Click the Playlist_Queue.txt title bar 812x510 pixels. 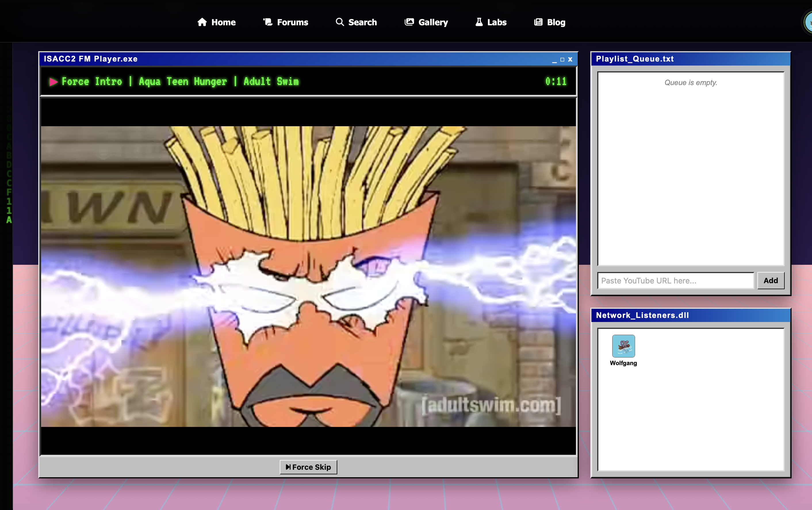click(x=691, y=59)
